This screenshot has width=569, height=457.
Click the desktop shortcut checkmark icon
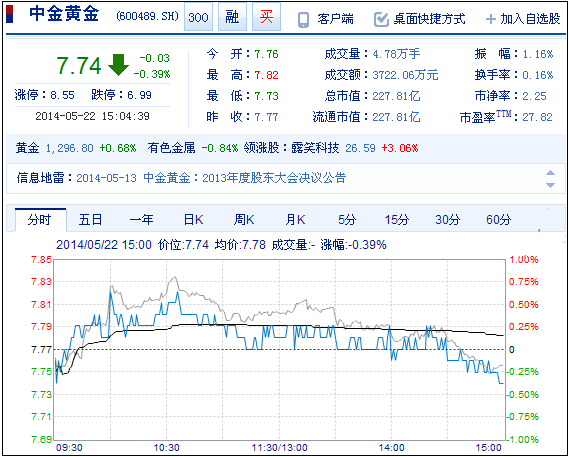(381, 19)
